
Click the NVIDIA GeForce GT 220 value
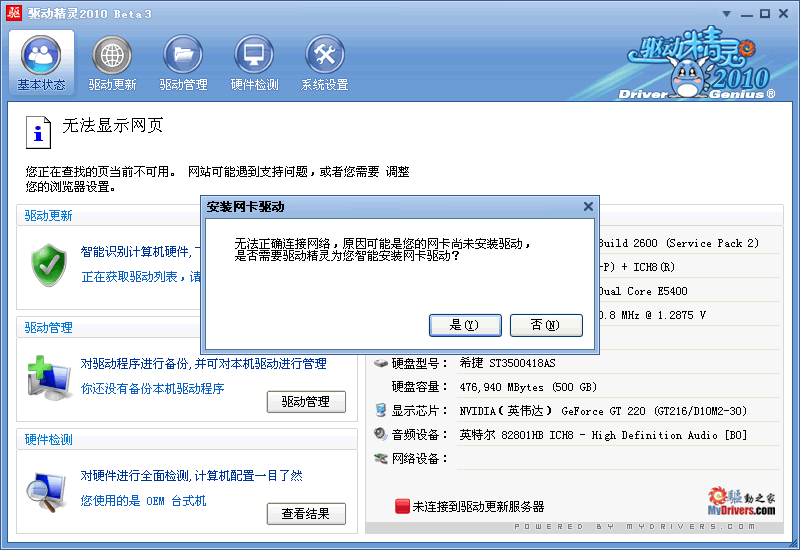[x=603, y=411]
